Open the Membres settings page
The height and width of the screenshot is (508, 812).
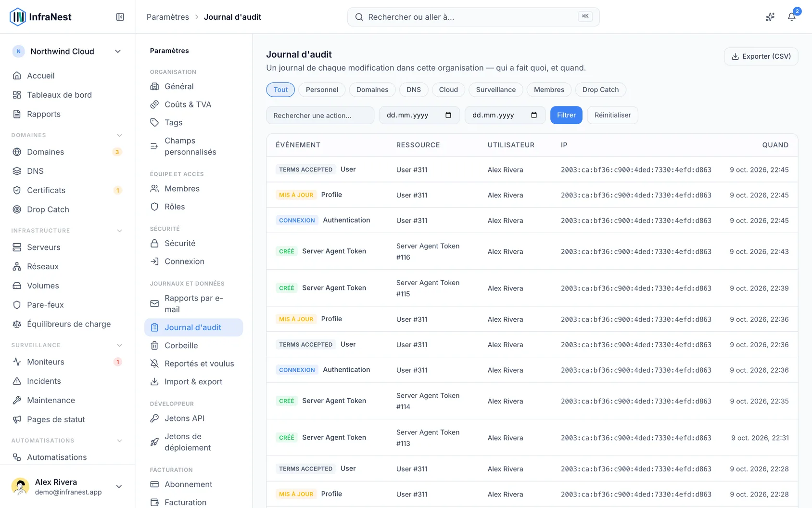tap(193, 189)
